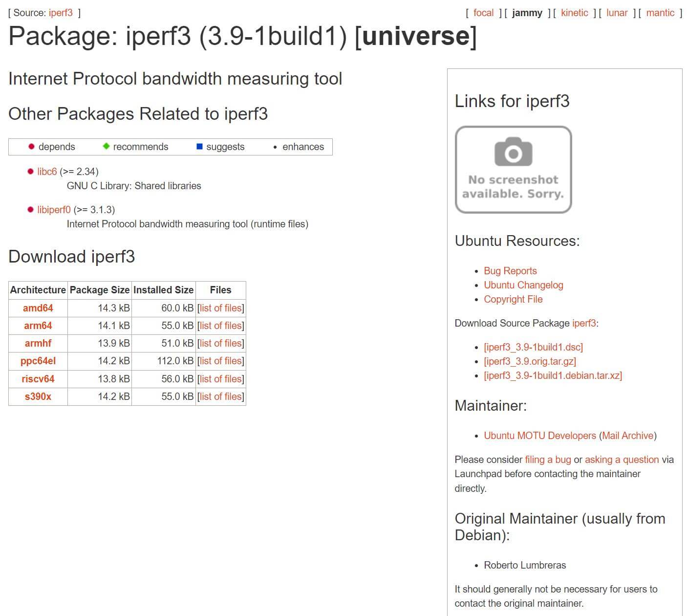Select the 'enhances' legend label
687x616 pixels.
coord(303,147)
